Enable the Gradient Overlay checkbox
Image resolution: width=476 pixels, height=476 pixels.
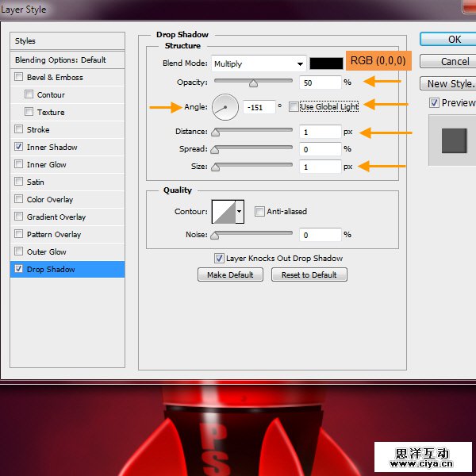point(18,217)
